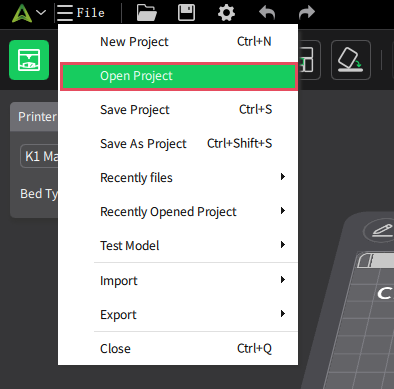Screen dimensions: 394x389
Task: Click the floppy disk save icon
Action: 186,13
